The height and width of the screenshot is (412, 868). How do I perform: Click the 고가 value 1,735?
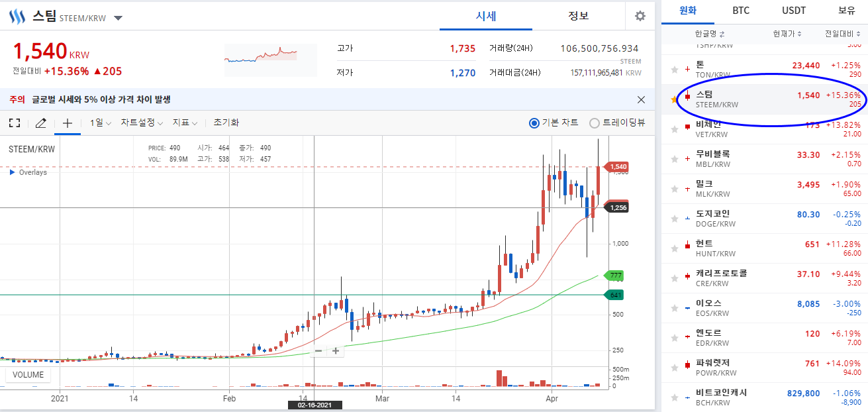pos(462,48)
